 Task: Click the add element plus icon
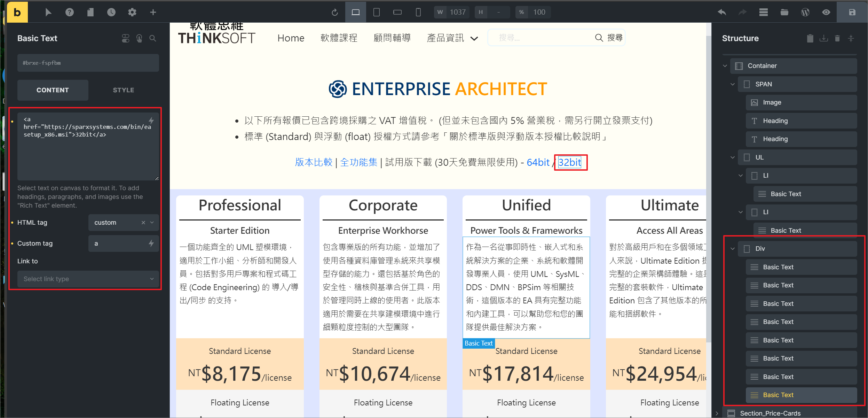(153, 12)
